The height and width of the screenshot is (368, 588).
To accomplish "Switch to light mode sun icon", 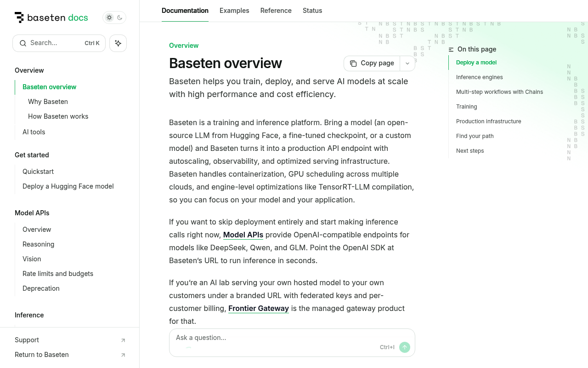I will pyautogui.click(x=109, y=17).
